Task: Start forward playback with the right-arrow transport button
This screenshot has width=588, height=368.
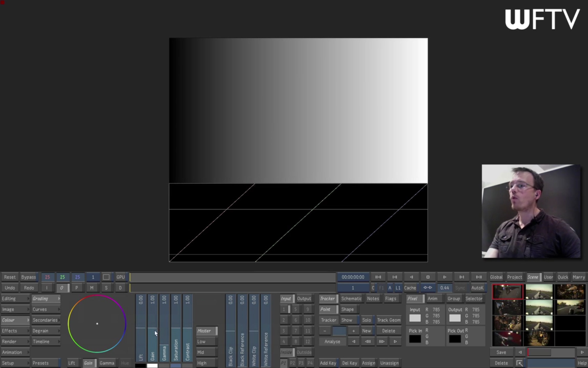Action: point(445,277)
